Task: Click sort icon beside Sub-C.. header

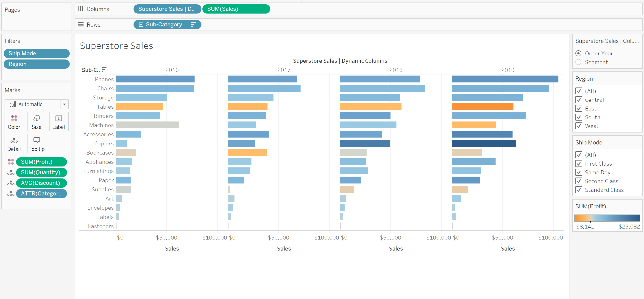Action: coord(104,70)
